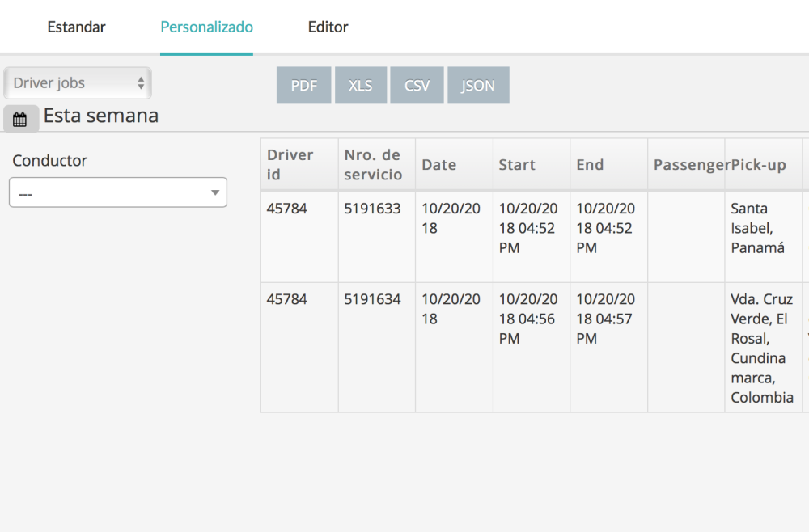Click the calendar date range icon
The width and height of the screenshot is (809, 532).
[20, 120]
